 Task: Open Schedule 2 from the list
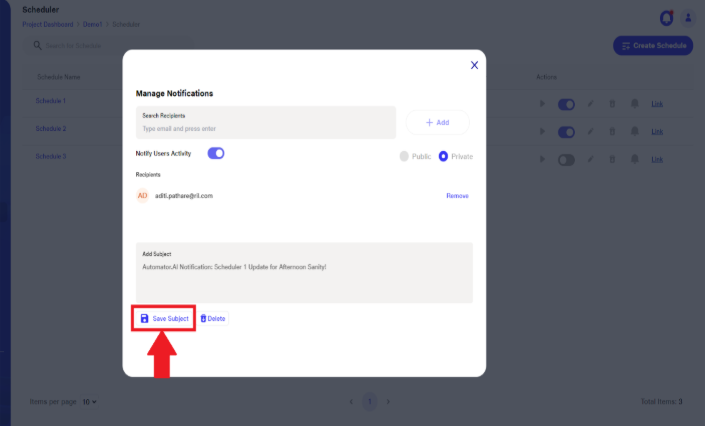(x=51, y=129)
